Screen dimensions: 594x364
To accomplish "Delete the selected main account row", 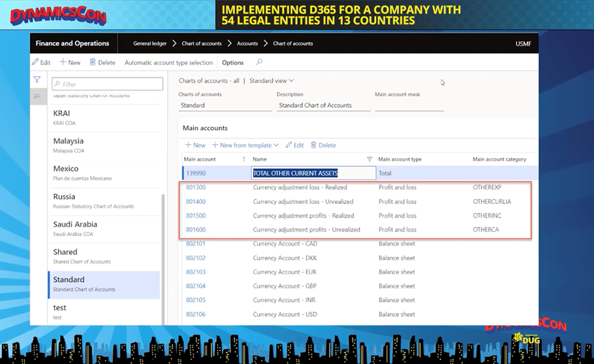I will pyautogui.click(x=323, y=145).
